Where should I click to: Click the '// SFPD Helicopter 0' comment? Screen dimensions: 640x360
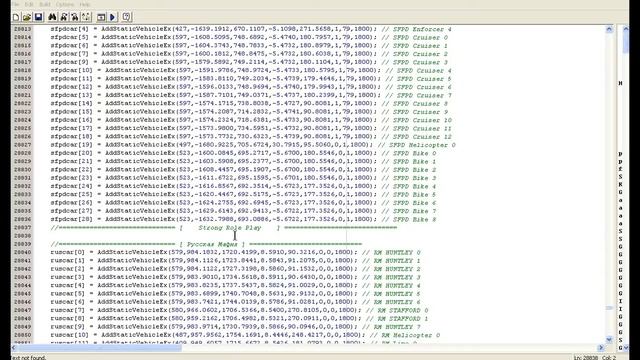coord(416,145)
